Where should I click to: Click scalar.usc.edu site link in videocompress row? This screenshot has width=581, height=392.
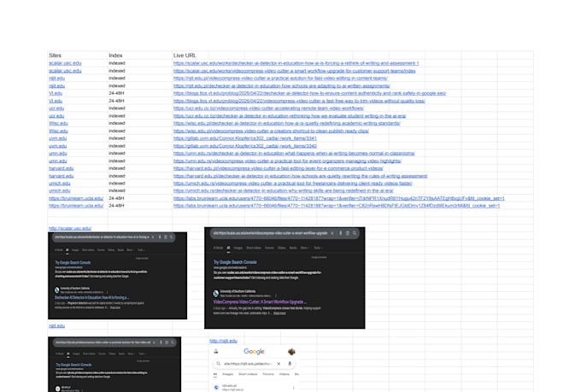tap(65, 71)
